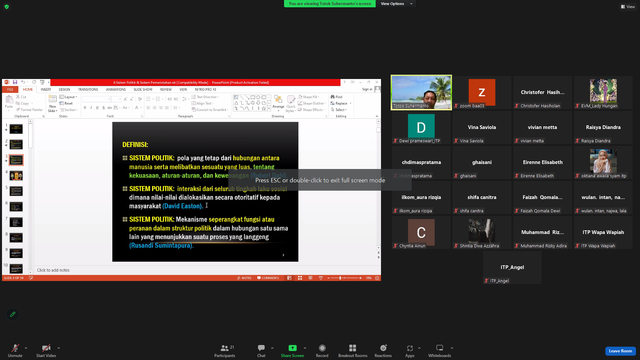
Task: Click Replace in the Editing group
Action: (x=340, y=104)
